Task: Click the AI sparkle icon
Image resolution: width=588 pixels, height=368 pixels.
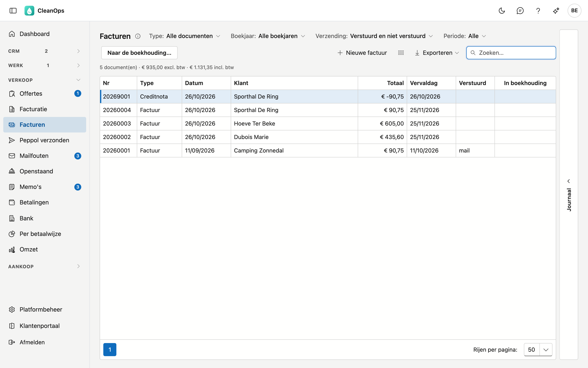Action: [x=556, y=10]
